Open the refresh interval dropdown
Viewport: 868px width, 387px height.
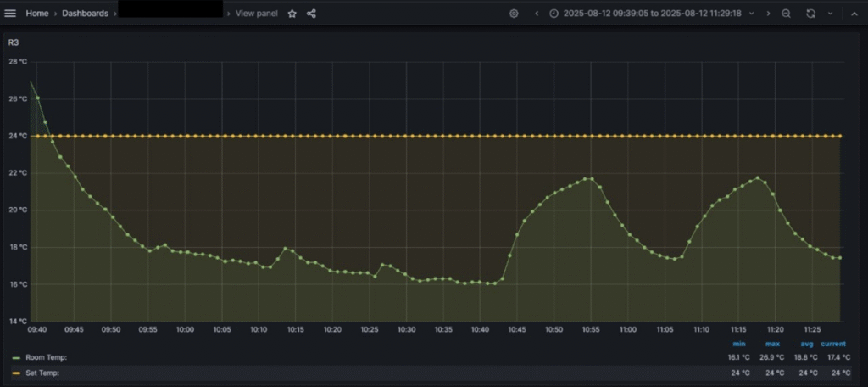(x=830, y=14)
